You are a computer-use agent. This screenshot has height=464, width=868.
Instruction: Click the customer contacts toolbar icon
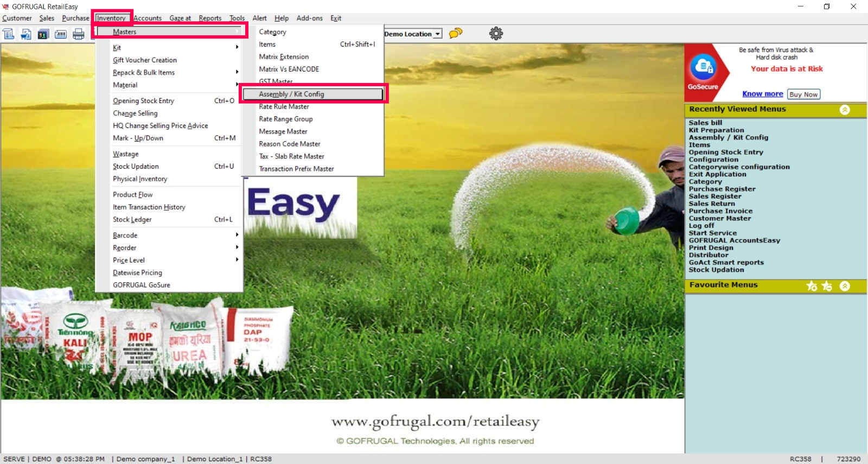43,34
